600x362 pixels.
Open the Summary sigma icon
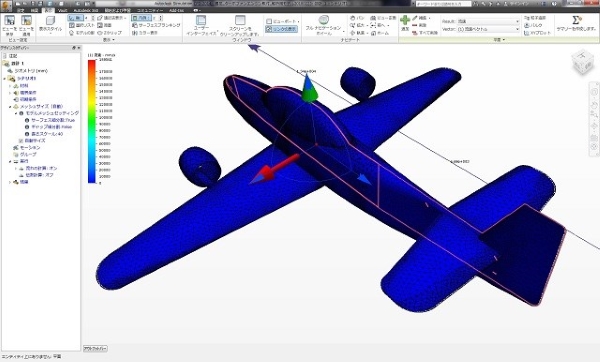(x=576, y=20)
